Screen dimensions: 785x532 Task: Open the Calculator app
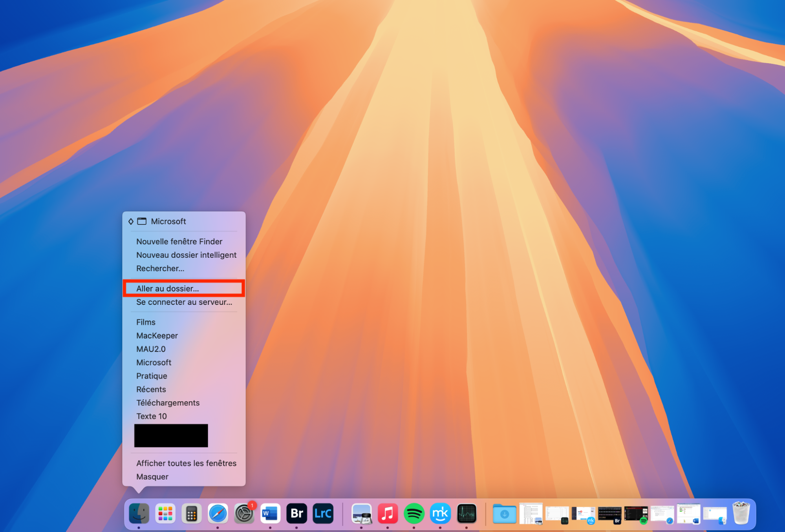pos(192,513)
